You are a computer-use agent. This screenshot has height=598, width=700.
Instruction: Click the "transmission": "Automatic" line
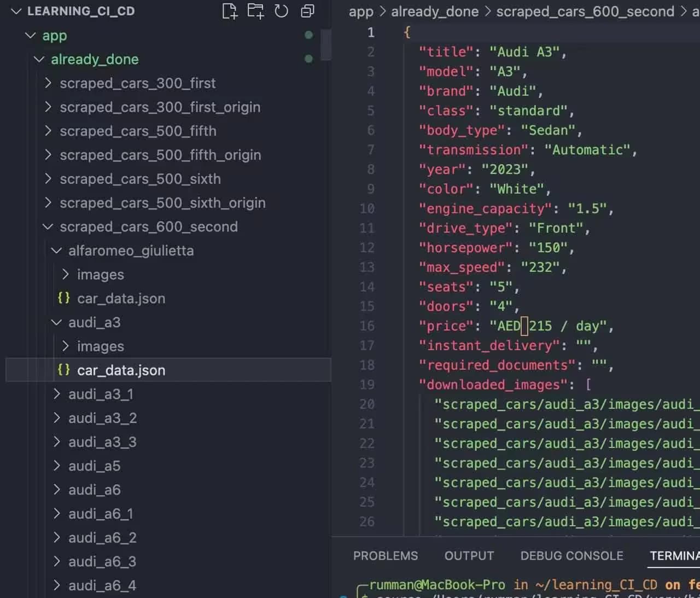[x=528, y=150]
